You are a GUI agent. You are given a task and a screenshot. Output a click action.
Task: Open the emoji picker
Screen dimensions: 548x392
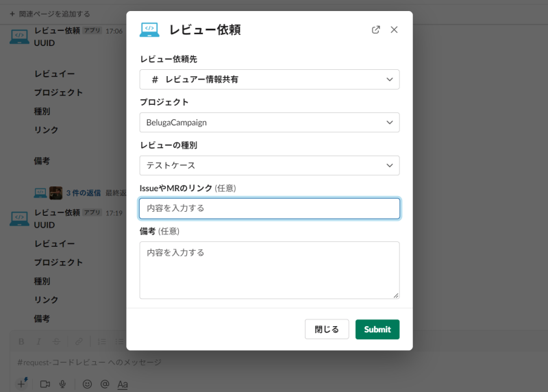coord(87,384)
